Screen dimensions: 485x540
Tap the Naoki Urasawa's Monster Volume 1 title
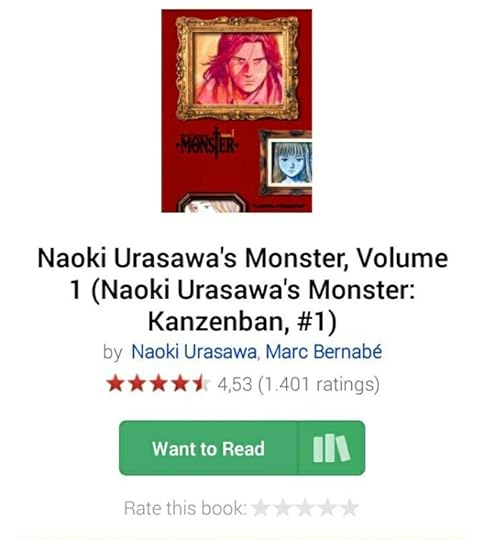(x=242, y=289)
